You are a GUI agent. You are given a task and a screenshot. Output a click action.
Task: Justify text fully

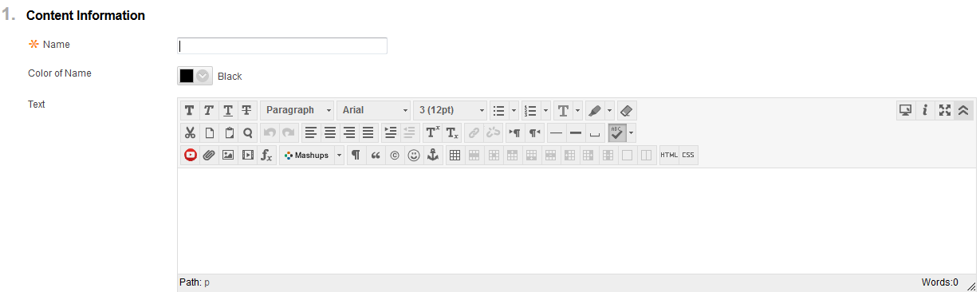coord(368,132)
